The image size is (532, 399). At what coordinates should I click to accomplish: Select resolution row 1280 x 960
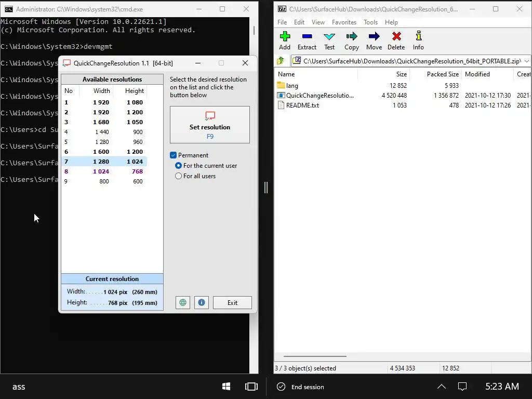tap(104, 141)
